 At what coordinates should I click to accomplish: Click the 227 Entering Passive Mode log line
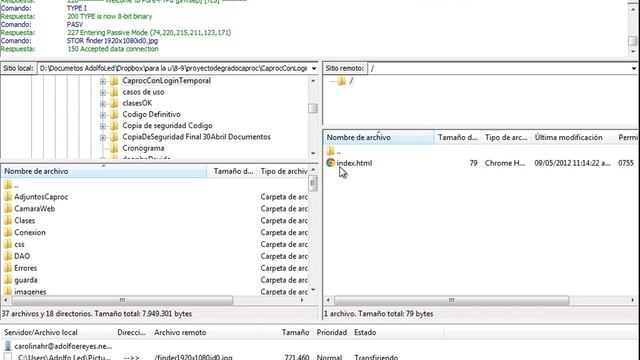[x=149, y=33]
